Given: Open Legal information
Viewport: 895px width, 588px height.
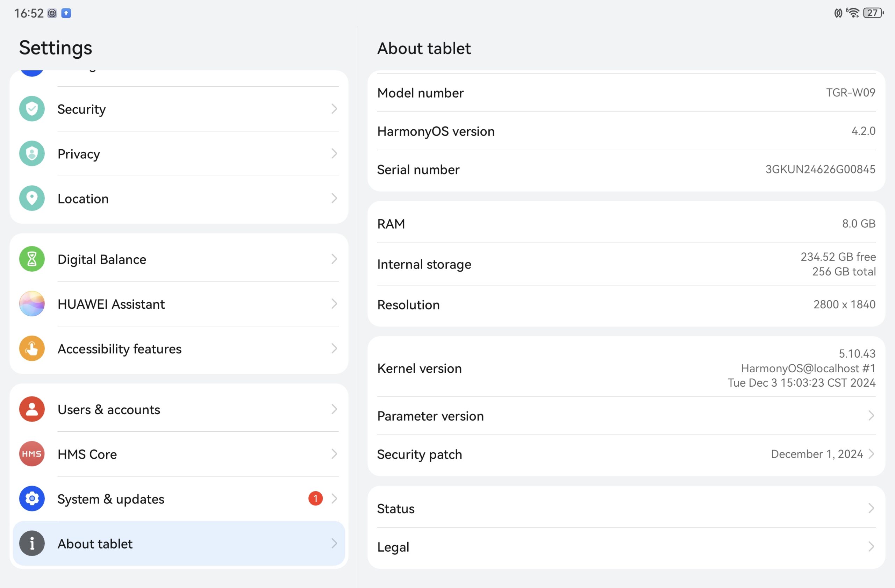Looking at the screenshot, I should 626,547.
